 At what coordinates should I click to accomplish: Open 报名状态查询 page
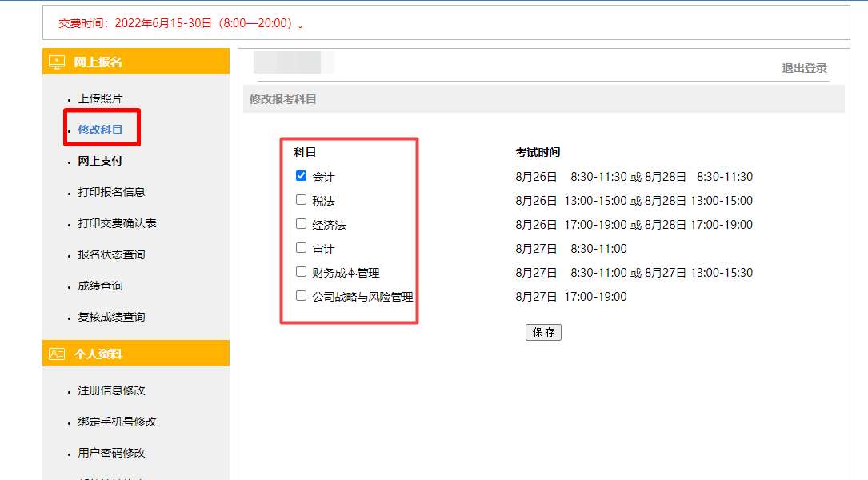111,254
